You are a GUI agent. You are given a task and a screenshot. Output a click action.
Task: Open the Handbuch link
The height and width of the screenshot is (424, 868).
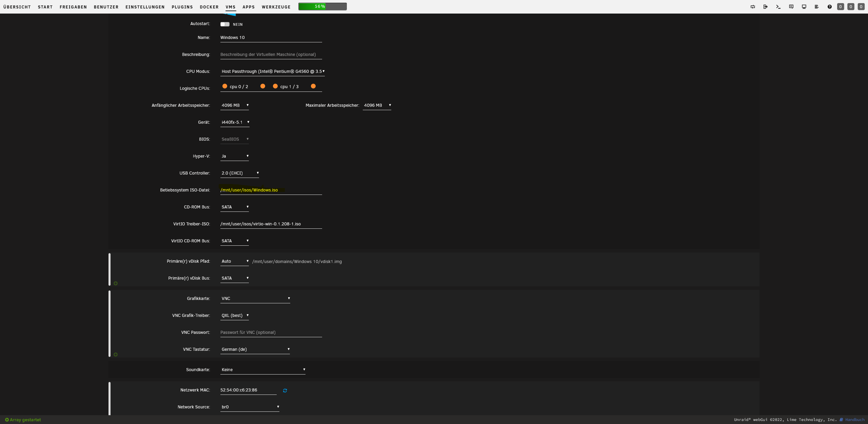855,420
